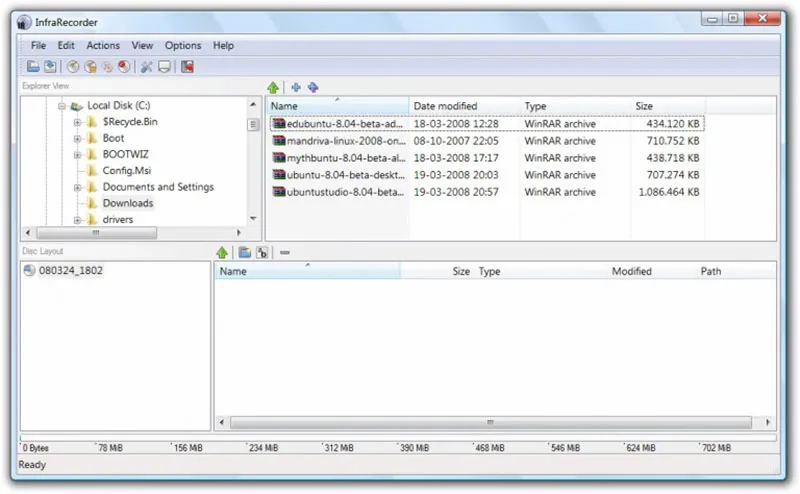Expand the $Recycle.Bin folder node

(x=78, y=122)
